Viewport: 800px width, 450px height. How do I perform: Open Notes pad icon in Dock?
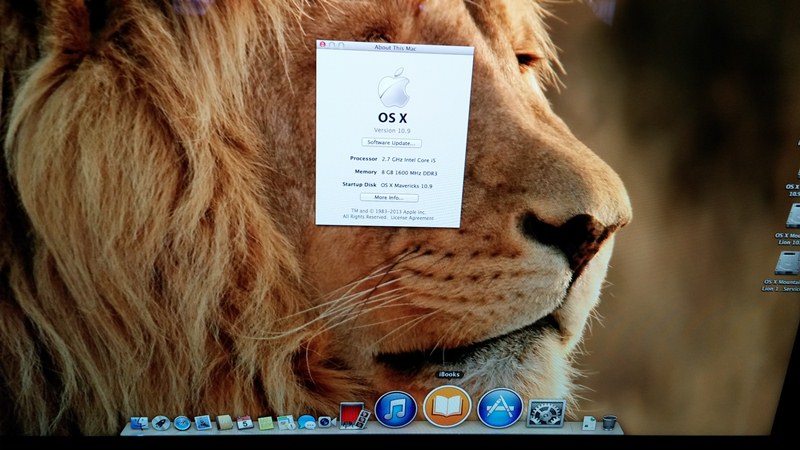click(x=266, y=423)
